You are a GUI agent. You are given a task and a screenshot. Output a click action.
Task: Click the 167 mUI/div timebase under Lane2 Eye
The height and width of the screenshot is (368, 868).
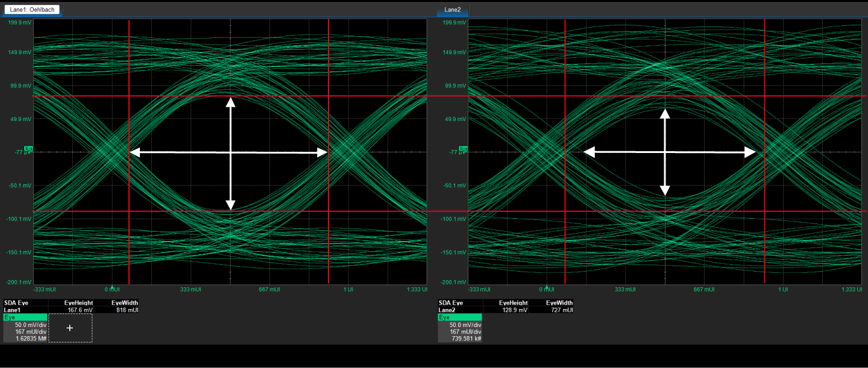pos(465,331)
